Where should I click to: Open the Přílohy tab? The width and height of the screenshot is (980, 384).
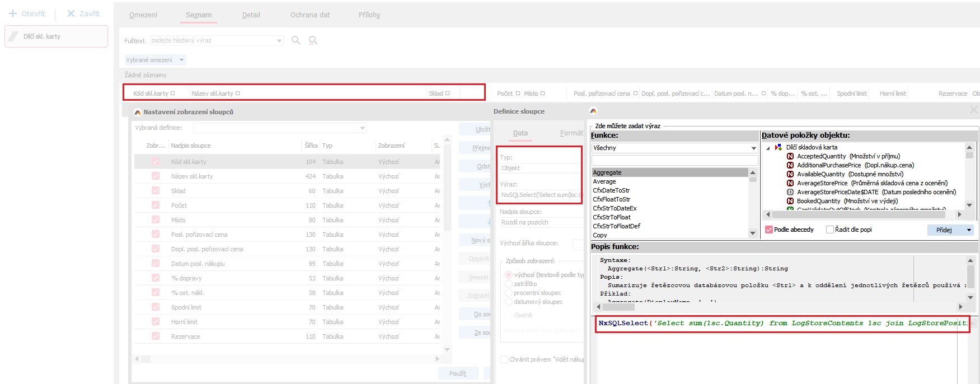pyautogui.click(x=369, y=15)
